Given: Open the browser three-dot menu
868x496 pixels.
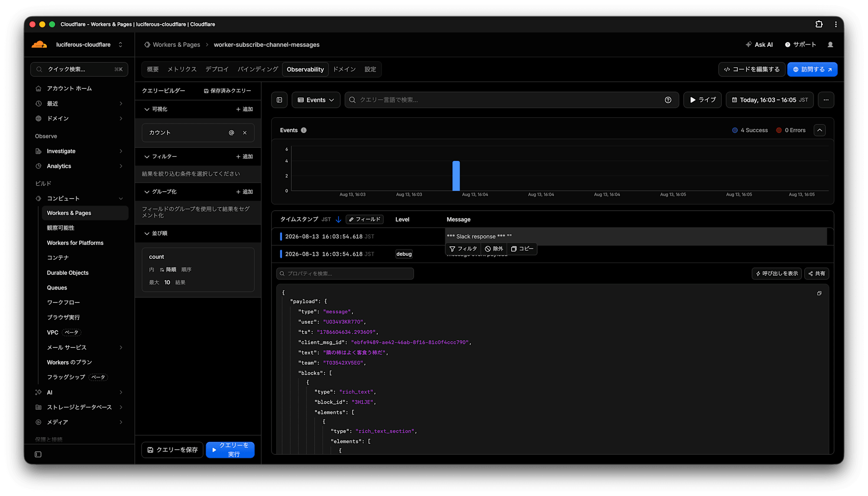Looking at the screenshot, I should point(836,24).
